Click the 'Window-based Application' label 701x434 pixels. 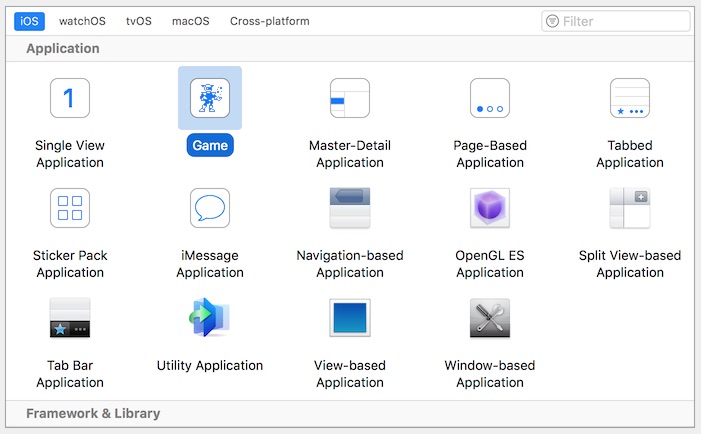(x=490, y=374)
